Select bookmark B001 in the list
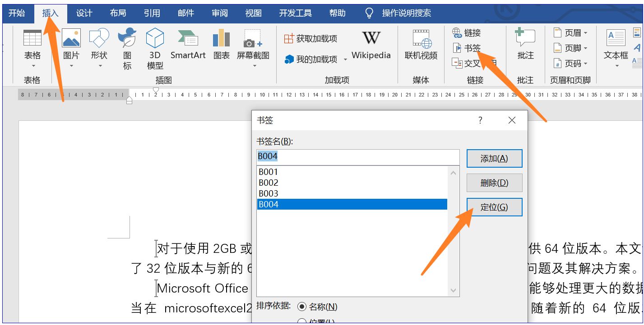Image resolution: width=644 pixels, height=325 pixels. pos(352,172)
